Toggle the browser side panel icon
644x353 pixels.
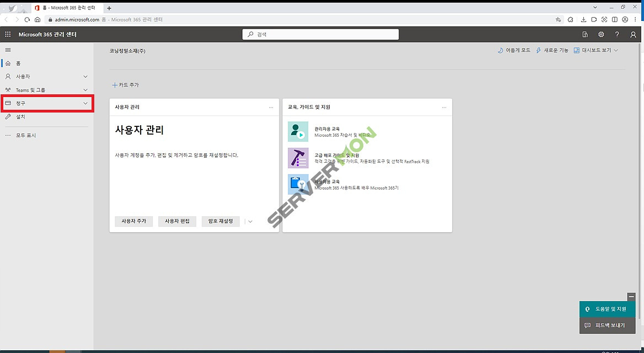coord(614,20)
